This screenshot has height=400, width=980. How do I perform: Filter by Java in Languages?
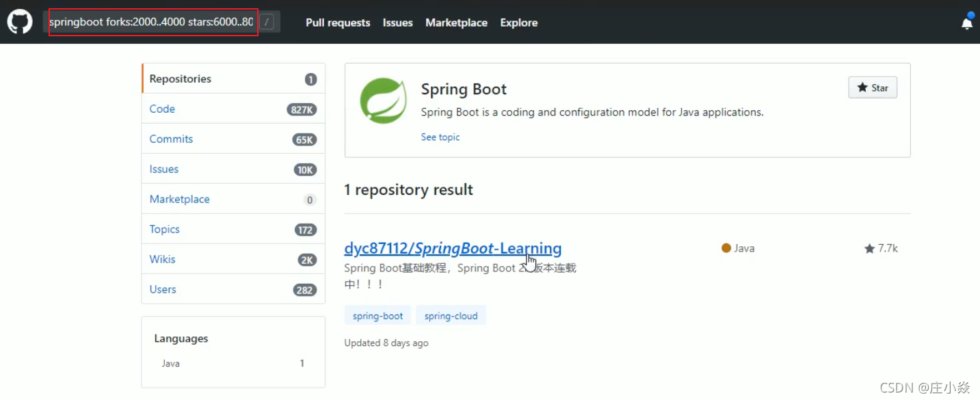tap(233, 364)
